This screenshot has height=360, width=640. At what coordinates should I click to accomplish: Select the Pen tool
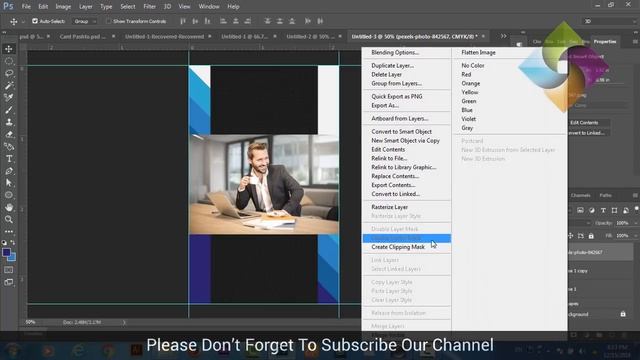coord(9,171)
